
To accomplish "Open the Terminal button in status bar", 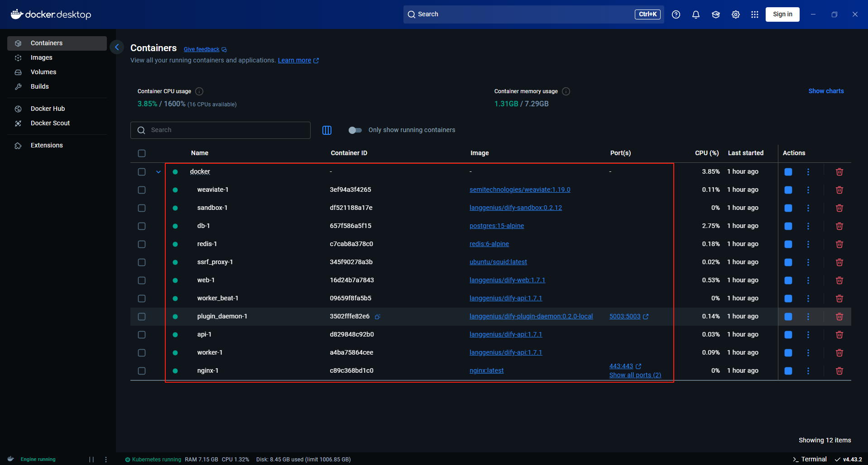I will (x=810, y=459).
